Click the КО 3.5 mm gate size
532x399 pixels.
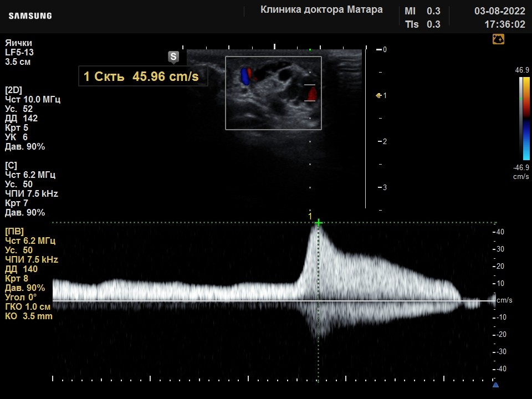coord(29,316)
